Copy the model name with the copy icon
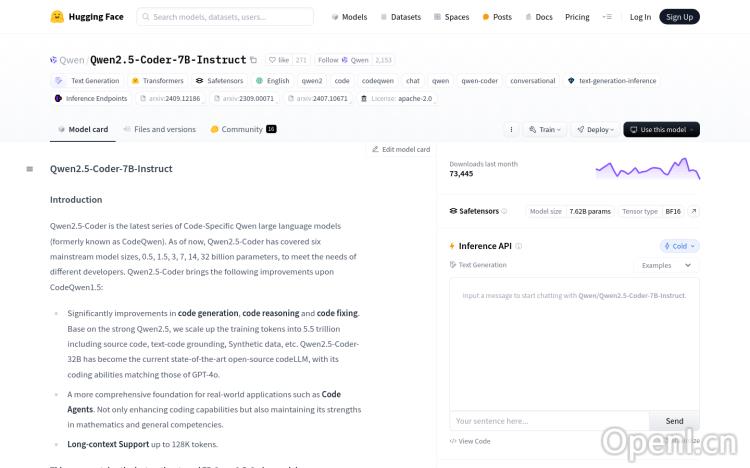750x468 pixels. point(253,60)
